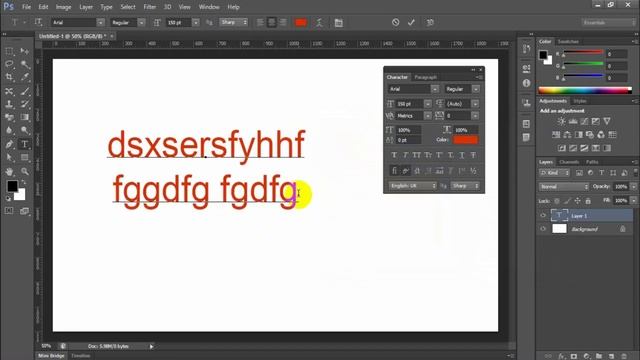Open font size dropdown in options bar
The image size is (640, 360).
196,22
